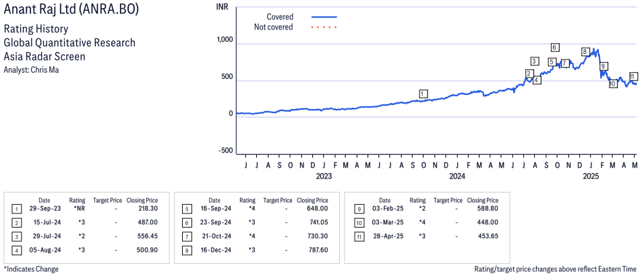Image resolution: width=644 pixels, height=274 pixels.
Task: Select the 15-Jul-24 date cell
Action: [46, 222]
